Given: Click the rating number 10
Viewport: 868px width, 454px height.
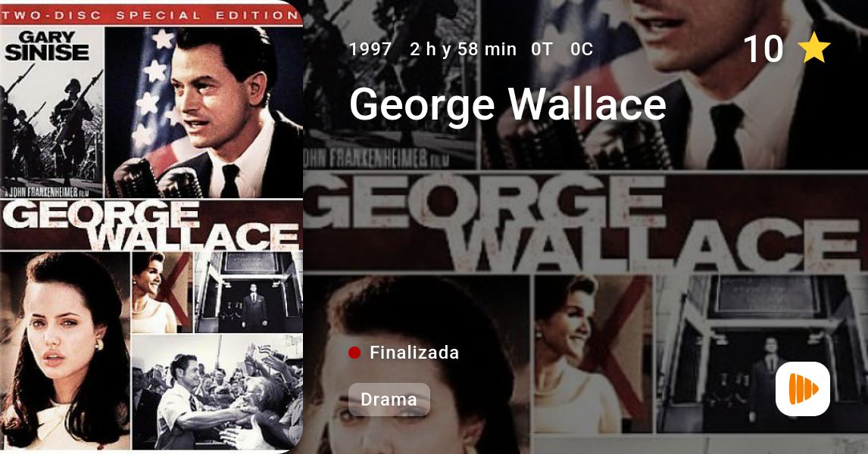Looking at the screenshot, I should [x=763, y=48].
